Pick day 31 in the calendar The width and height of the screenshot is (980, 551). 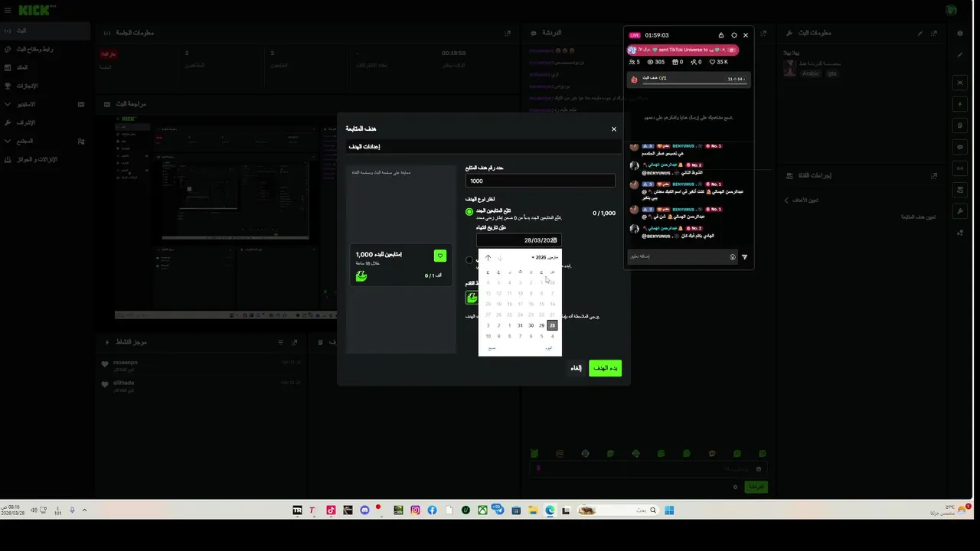pos(520,325)
